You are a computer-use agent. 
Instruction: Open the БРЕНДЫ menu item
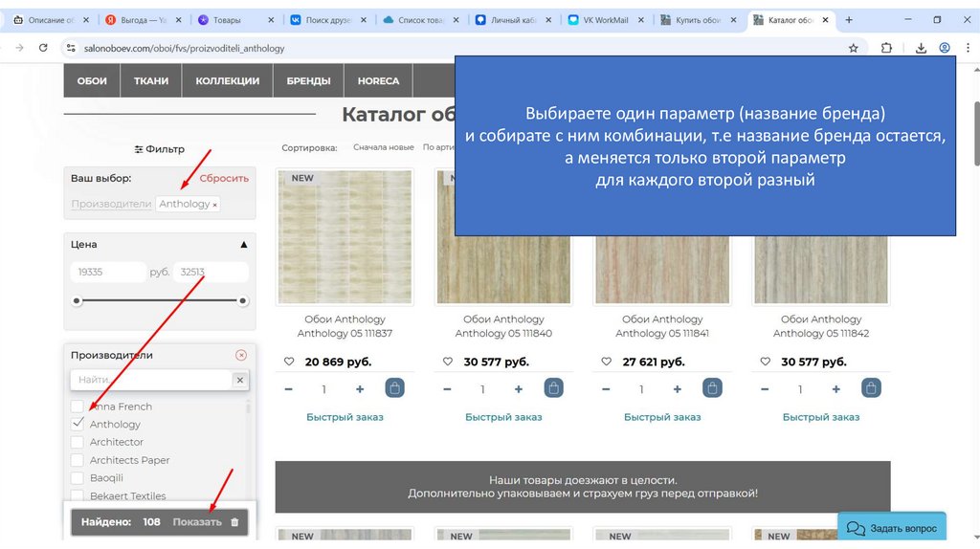(x=309, y=80)
